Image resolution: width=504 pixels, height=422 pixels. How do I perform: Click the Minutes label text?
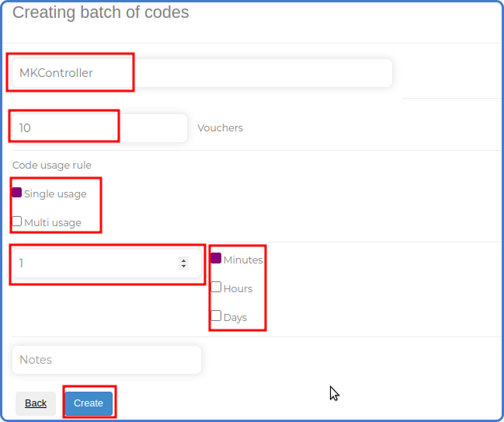(243, 260)
